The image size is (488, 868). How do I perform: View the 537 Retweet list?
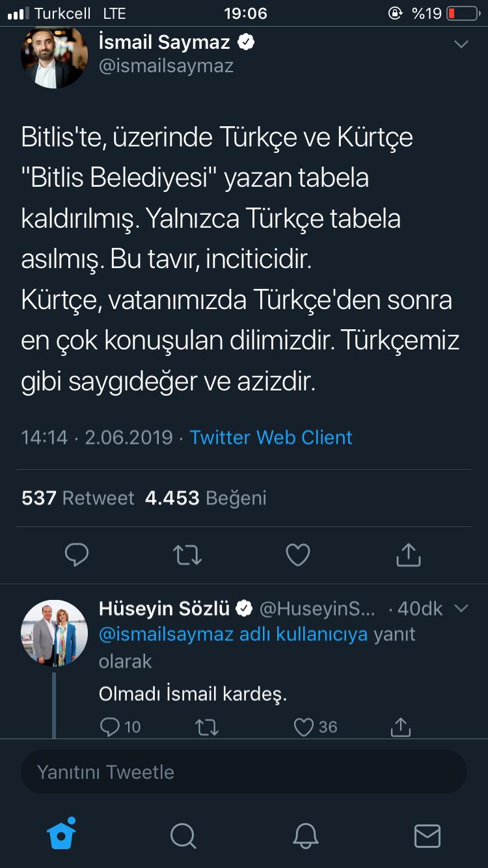coord(78,498)
